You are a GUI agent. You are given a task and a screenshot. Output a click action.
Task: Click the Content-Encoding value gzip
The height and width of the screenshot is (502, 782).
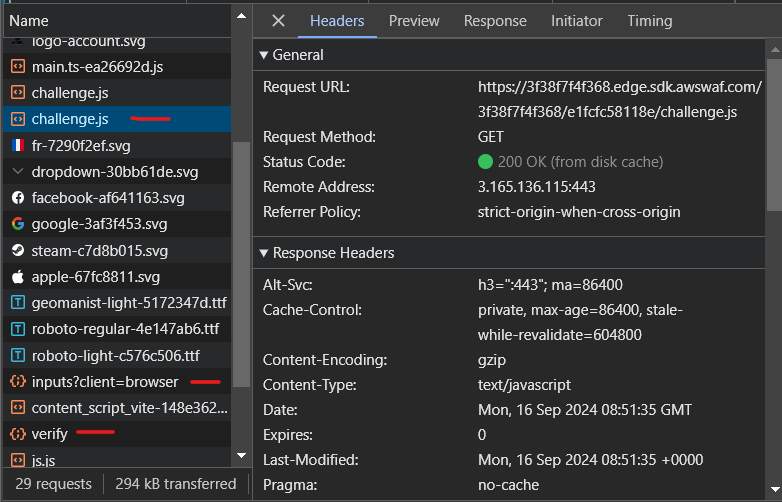(x=492, y=360)
